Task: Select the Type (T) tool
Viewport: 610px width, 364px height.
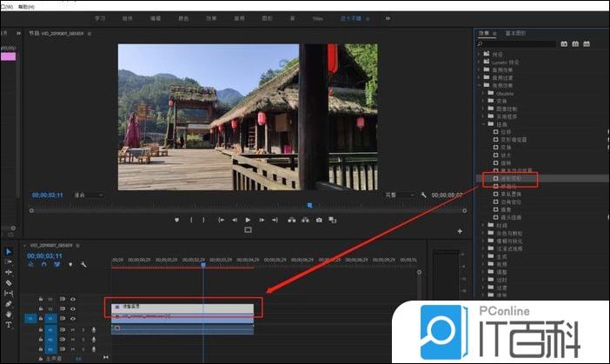Action: [x=9, y=324]
